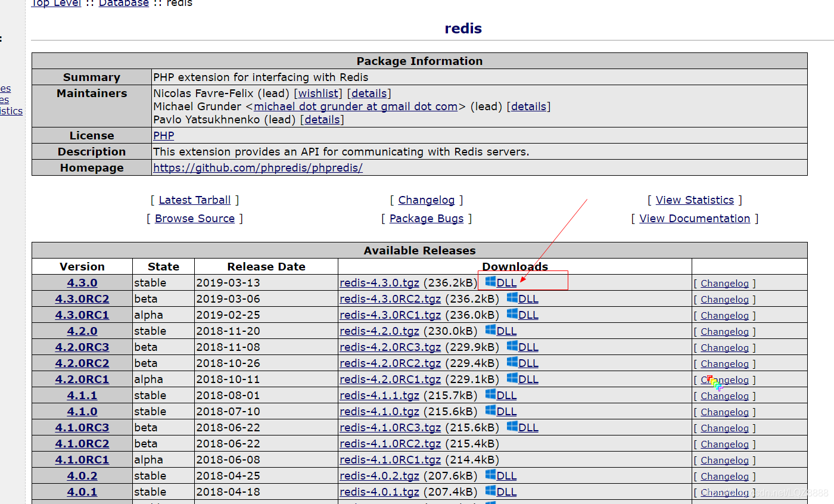Image resolution: width=834 pixels, height=504 pixels.
Task: Open version 4.2.0RC1 release page
Action: [x=82, y=379]
